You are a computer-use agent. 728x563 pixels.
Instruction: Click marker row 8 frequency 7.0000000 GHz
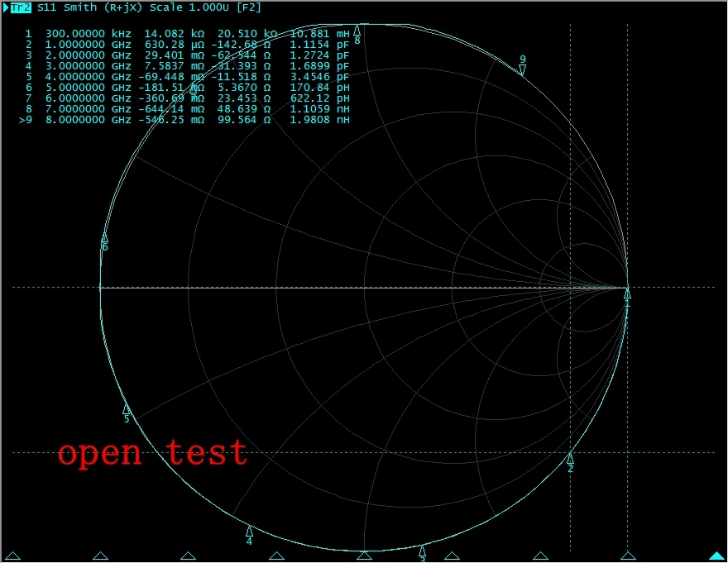tap(89, 108)
